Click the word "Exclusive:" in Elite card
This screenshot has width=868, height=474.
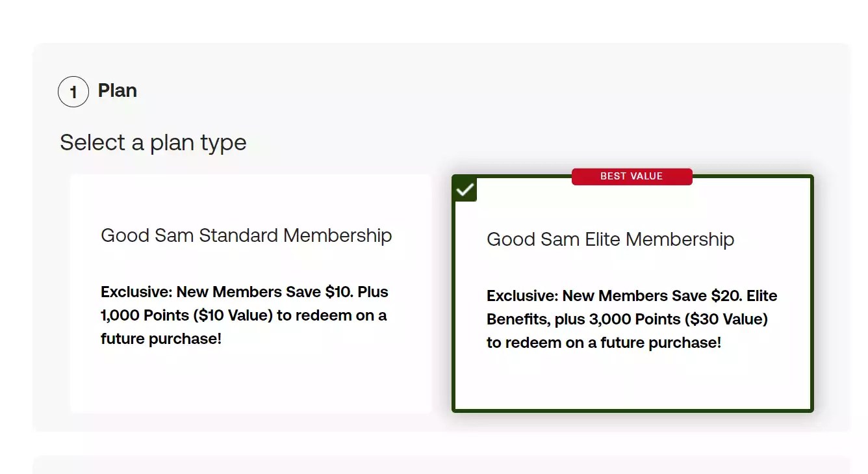point(522,296)
